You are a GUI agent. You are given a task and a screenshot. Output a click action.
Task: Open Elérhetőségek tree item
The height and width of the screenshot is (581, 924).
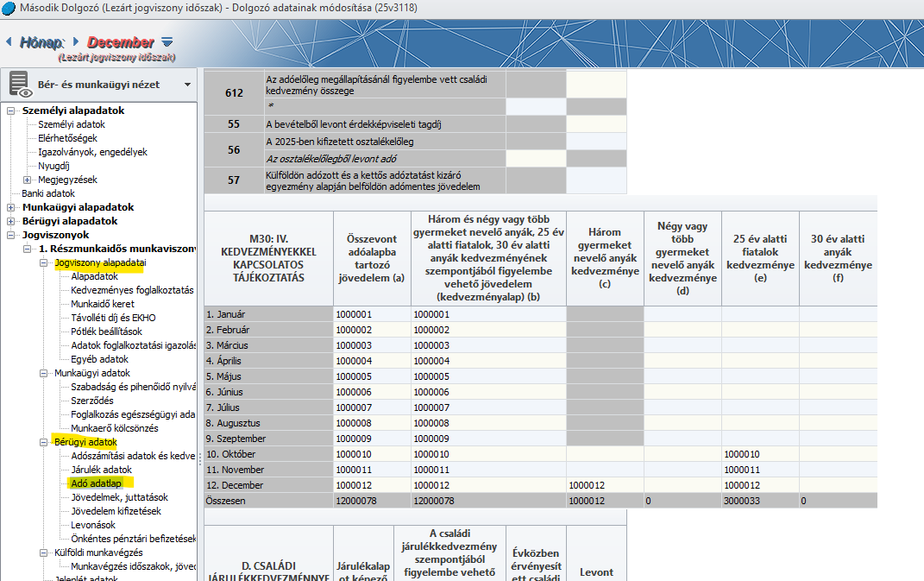[68, 138]
